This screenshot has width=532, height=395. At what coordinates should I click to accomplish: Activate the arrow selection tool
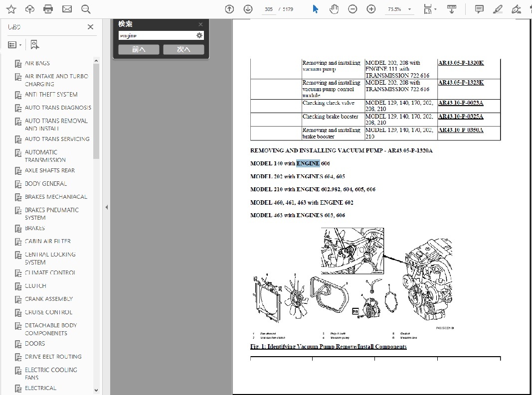pos(315,9)
